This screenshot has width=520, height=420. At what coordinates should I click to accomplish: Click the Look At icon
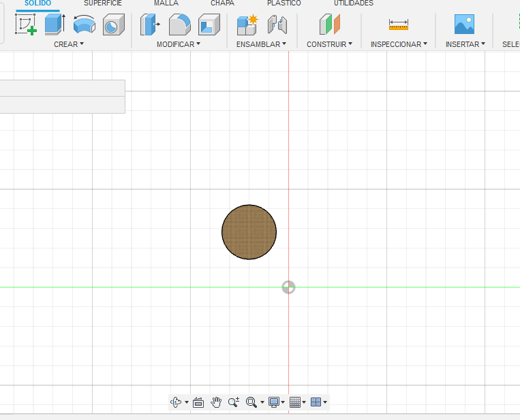tap(198, 402)
